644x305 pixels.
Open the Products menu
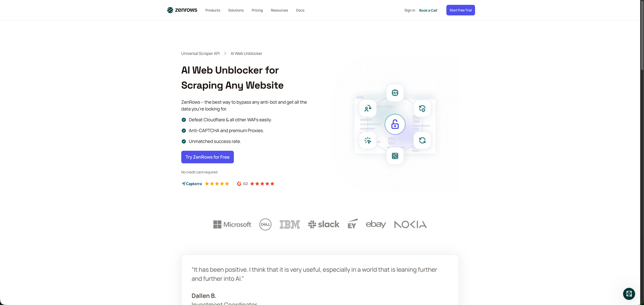pos(213,10)
